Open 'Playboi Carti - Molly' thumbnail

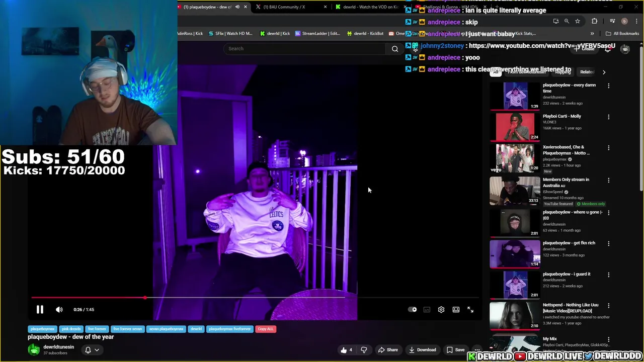(x=515, y=127)
